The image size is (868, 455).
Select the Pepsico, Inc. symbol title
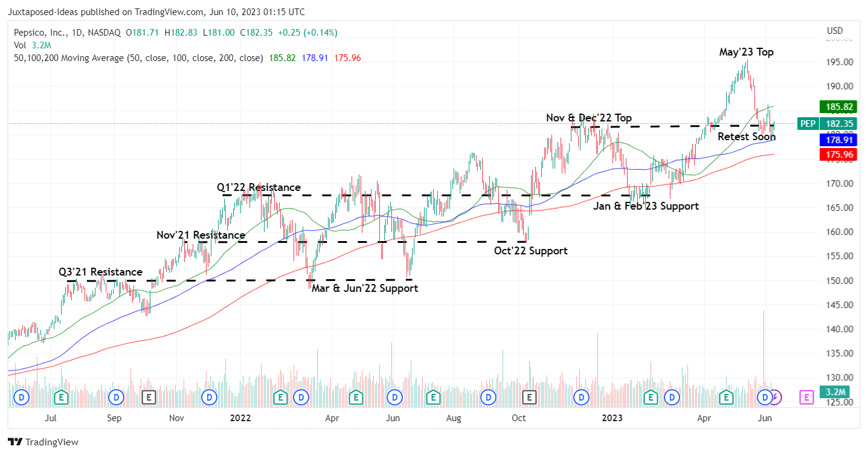(40, 32)
